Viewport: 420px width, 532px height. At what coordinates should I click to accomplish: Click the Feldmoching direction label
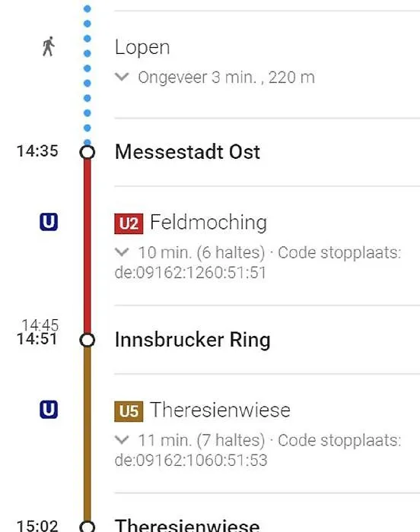pos(208,223)
